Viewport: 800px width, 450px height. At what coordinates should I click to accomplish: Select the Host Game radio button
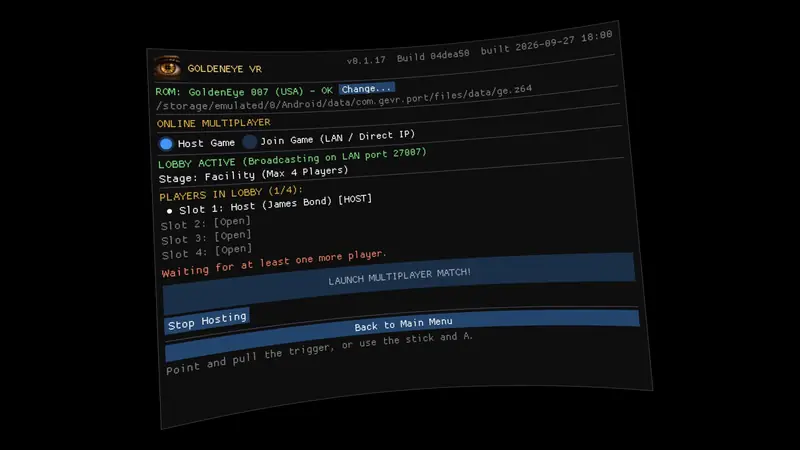point(166,144)
